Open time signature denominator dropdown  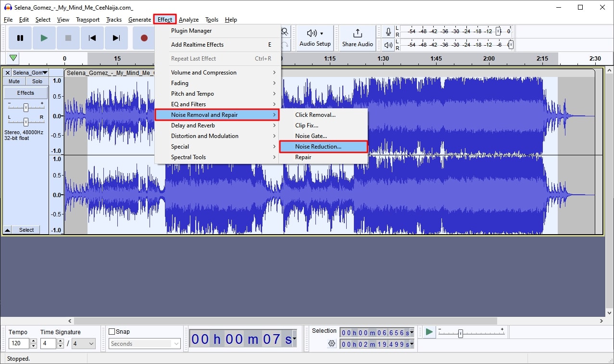pyautogui.click(x=84, y=344)
